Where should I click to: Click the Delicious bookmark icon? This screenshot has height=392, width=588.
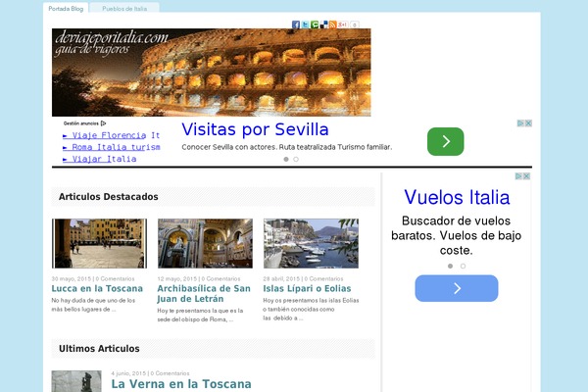coord(323,24)
